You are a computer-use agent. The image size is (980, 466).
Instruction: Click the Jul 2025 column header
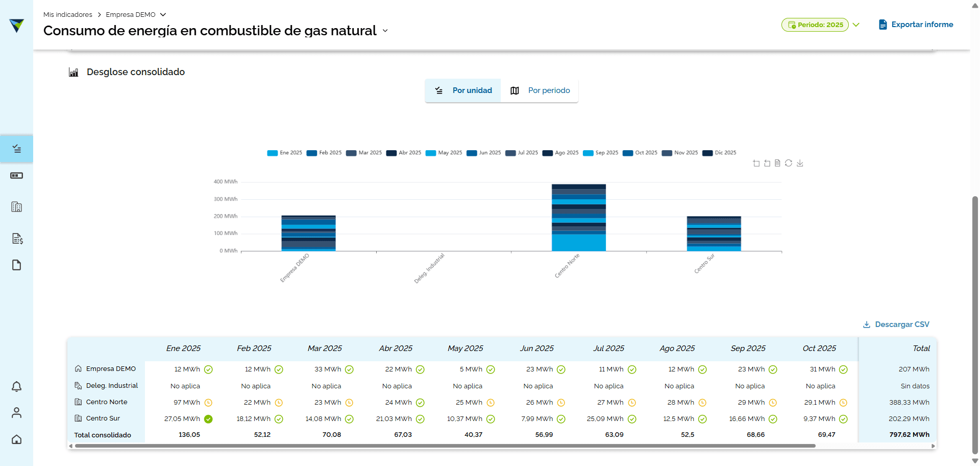608,348
